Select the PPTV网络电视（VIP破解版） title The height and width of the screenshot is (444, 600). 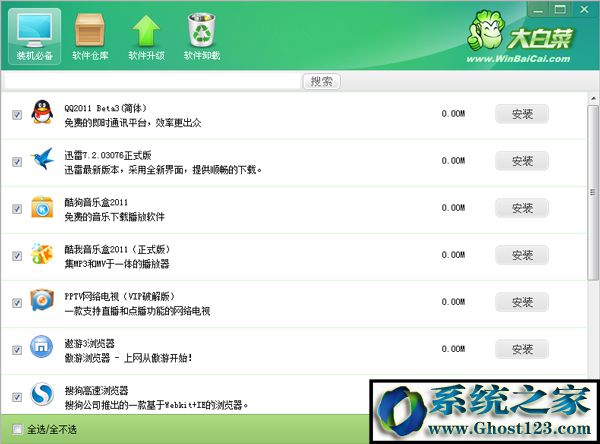(120, 297)
